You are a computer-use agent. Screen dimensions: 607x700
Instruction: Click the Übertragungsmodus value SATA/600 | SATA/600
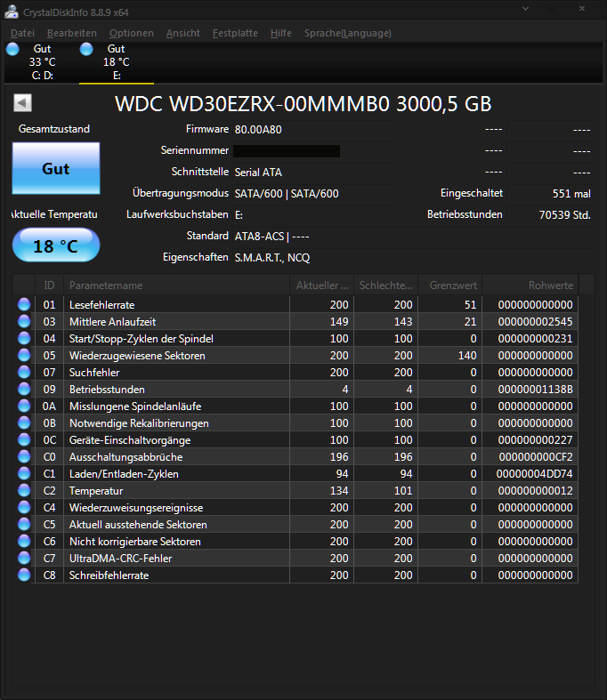[287, 194]
